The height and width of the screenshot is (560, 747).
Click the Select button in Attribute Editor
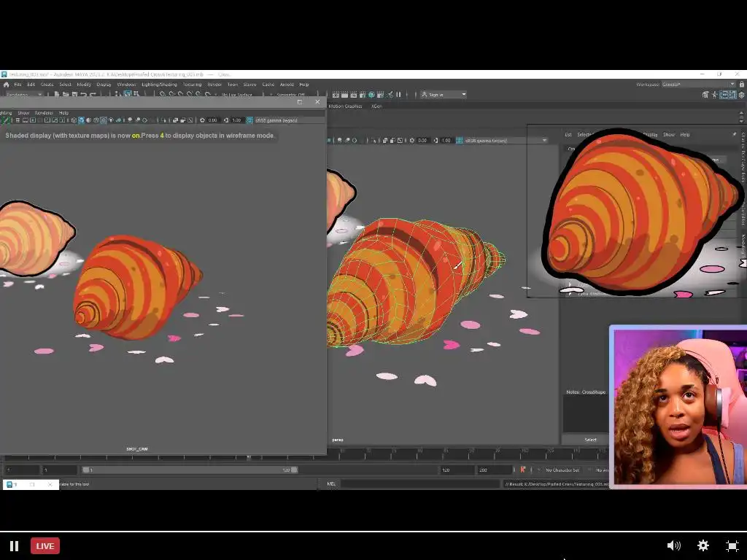[x=590, y=440]
